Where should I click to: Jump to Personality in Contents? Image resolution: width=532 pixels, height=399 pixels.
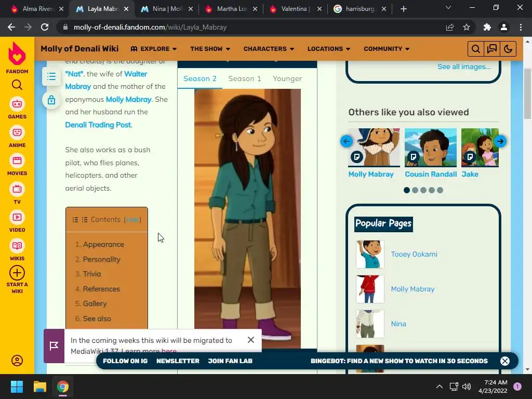(101, 259)
